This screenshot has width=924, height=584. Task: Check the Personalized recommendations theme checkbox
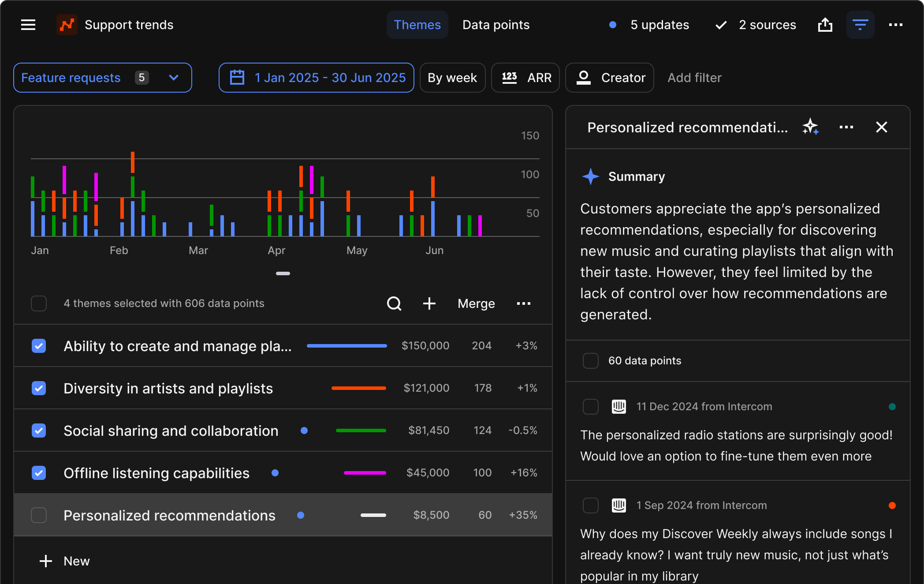coord(39,515)
